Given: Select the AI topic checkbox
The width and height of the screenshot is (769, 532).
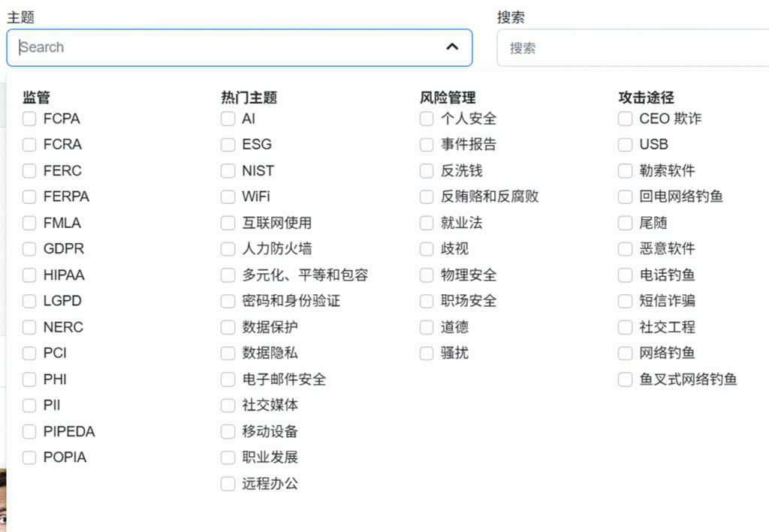Looking at the screenshot, I should [228, 119].
